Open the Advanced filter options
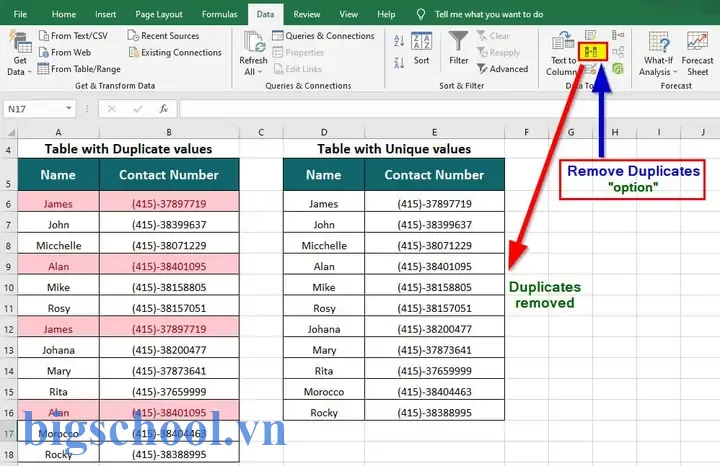720x466 pixels. click(502, 69)
